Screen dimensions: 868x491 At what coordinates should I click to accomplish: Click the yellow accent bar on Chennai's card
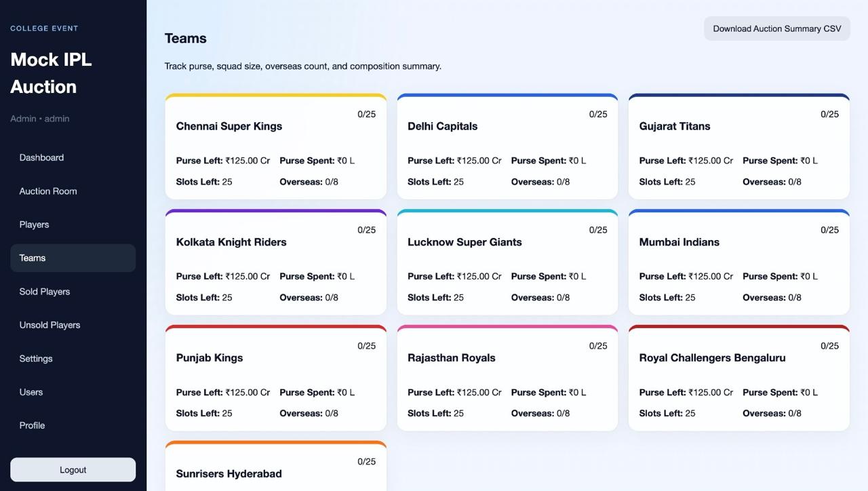pyautogui.click(x=275, y=96)
